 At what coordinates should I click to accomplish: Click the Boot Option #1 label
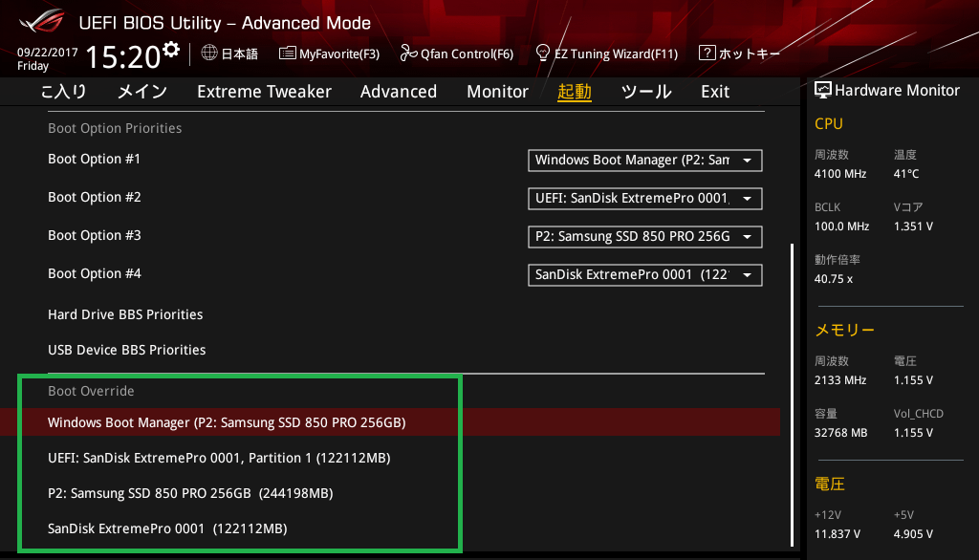coord(95,160)
